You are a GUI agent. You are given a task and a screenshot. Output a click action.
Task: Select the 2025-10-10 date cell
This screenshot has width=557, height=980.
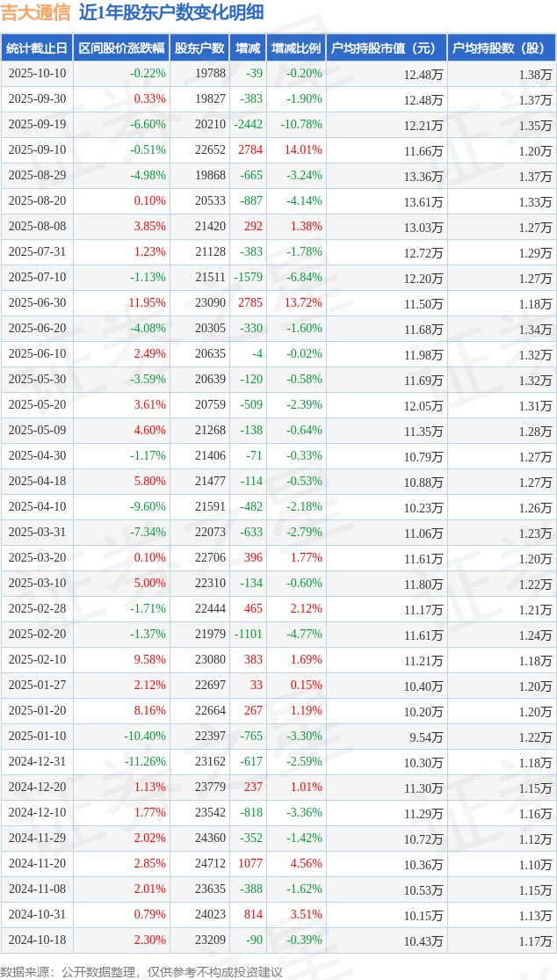pos(37,74)
